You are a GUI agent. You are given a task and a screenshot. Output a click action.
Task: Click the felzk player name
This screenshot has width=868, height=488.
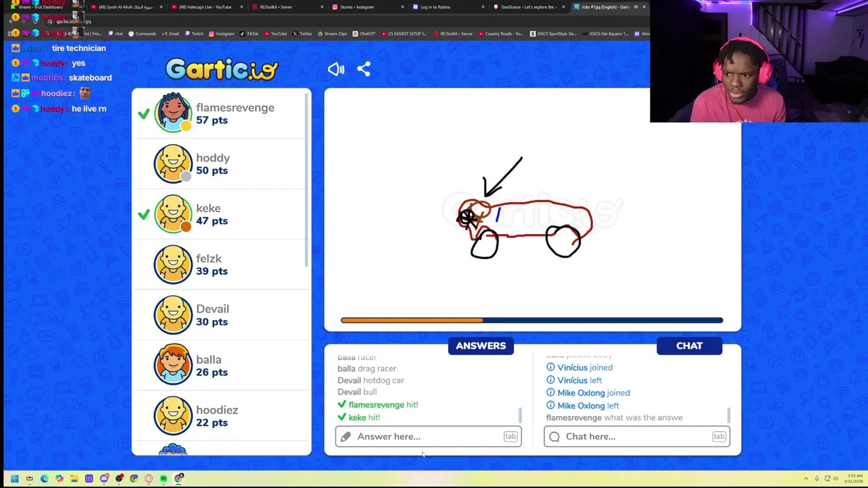pos(209,258)
